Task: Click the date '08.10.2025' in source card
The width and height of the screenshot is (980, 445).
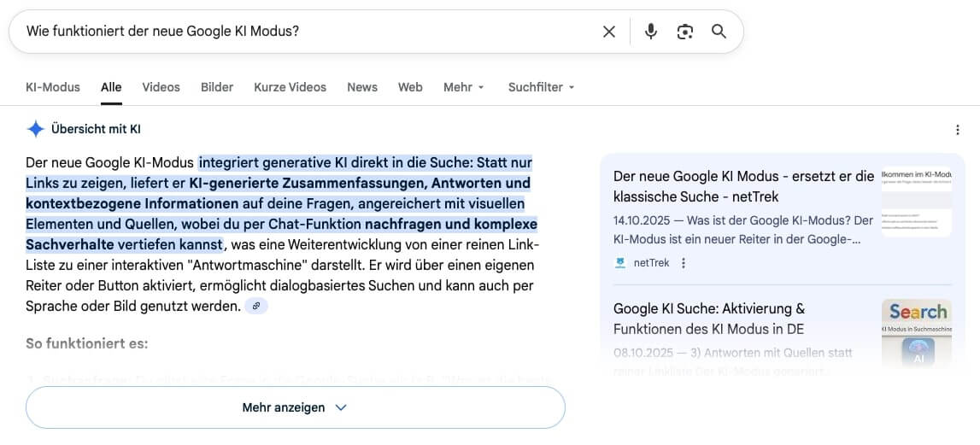Action: coord(642,353)
